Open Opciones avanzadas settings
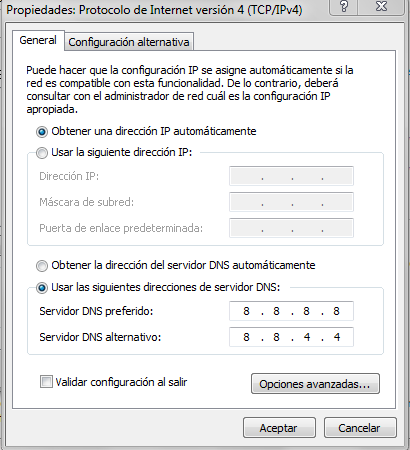Screen dimensions: 410x450 pos(315,384)
